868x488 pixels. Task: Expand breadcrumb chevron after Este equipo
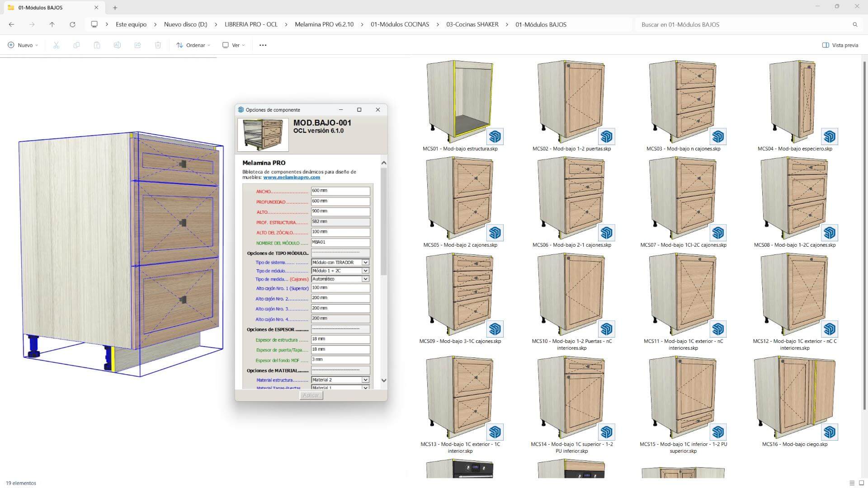pos(156,24)
